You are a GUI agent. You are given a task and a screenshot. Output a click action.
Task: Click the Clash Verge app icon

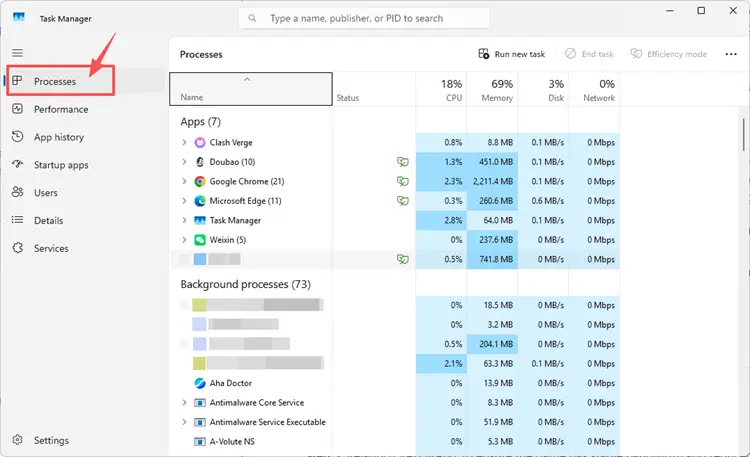click(200, 143)
